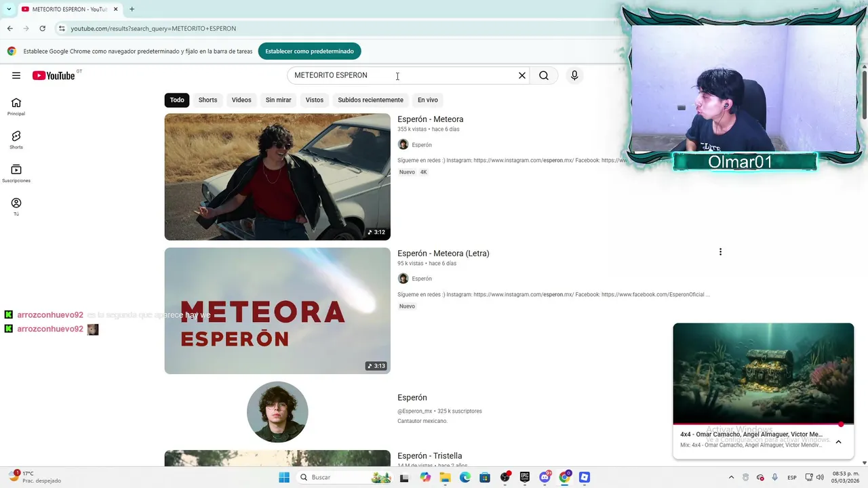This screenshot has height=488, width=868.
Task: Select the Vistos filter chip
Action: (x=315, y=100)
